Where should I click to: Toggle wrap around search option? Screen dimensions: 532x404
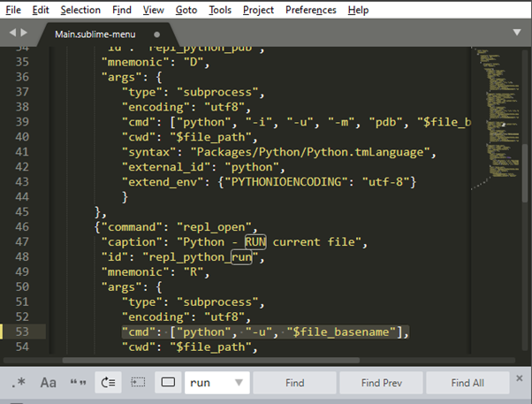108,383
